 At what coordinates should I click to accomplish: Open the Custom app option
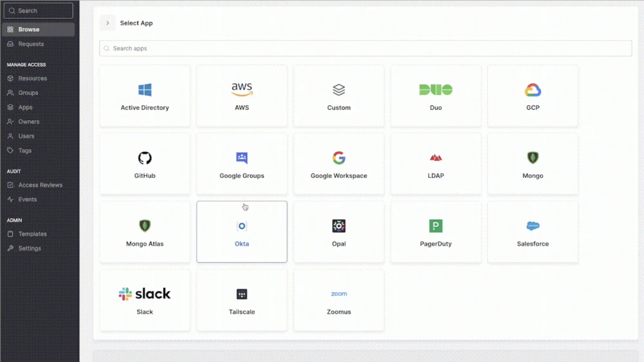(x=338, y=96)
